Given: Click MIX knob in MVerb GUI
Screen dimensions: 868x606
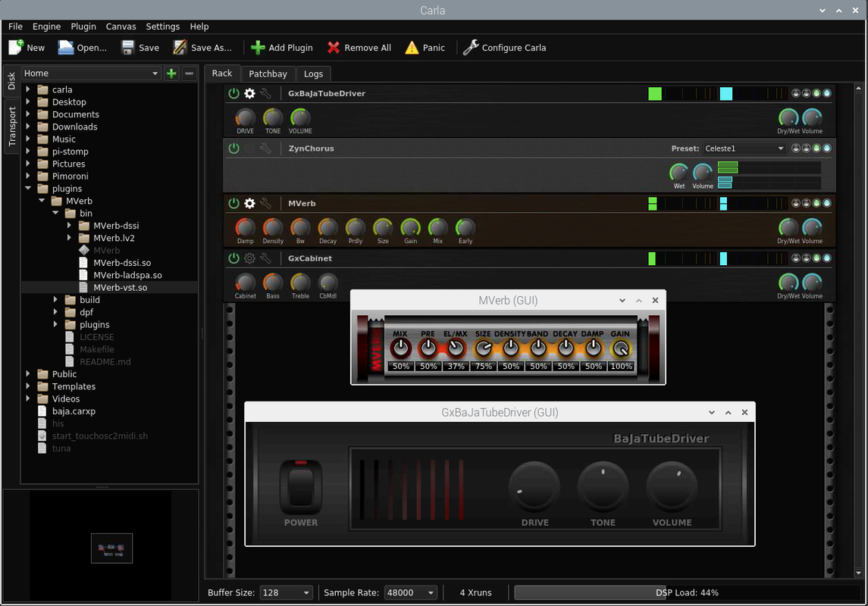Looking at the screenshot, I should 400,348.
